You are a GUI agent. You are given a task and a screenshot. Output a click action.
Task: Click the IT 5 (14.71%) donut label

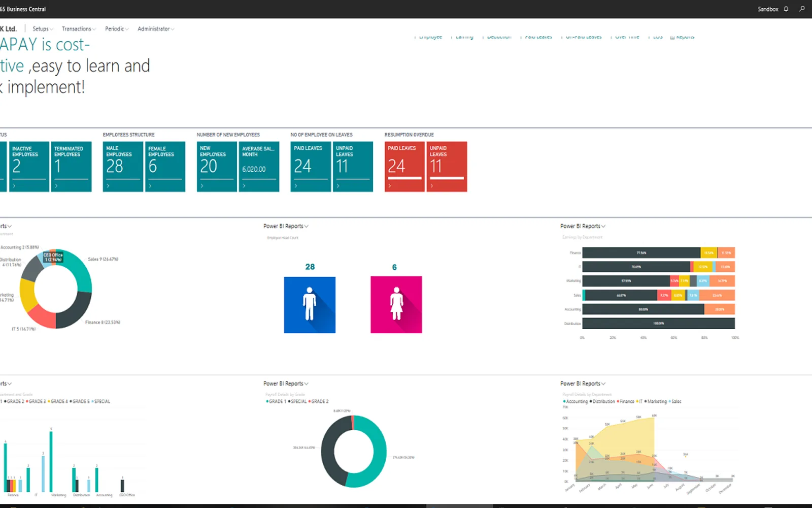coord(24,329)
